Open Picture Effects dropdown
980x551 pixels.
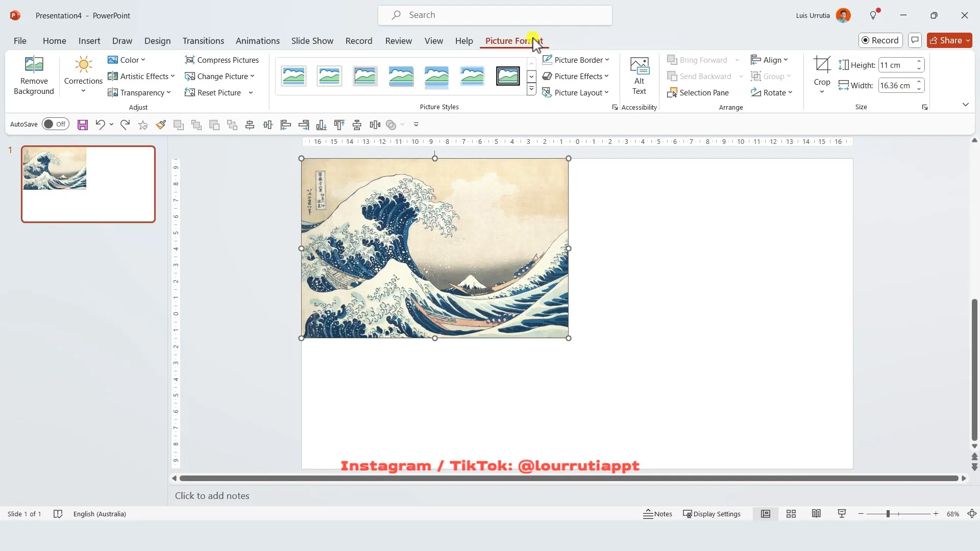576,77
